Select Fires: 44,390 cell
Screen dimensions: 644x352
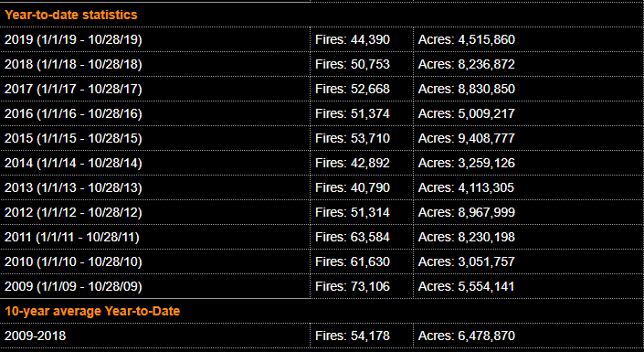click(353, 39)
